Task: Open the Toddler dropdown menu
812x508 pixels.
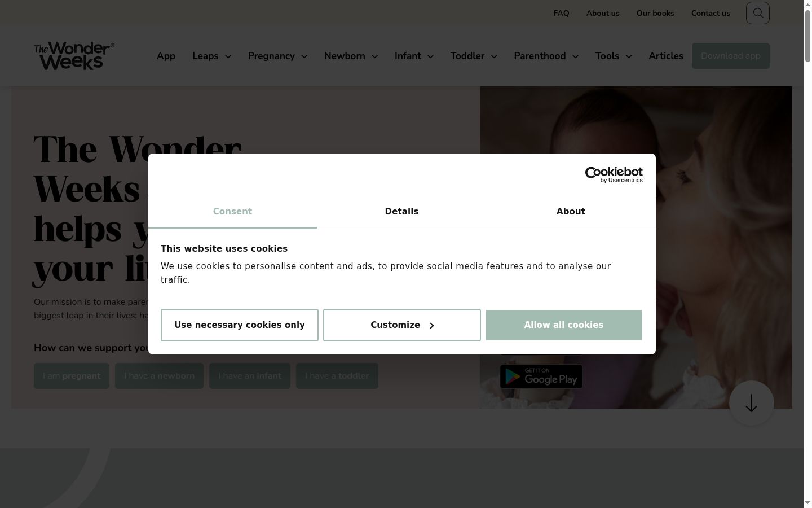Action: point(474,56)
